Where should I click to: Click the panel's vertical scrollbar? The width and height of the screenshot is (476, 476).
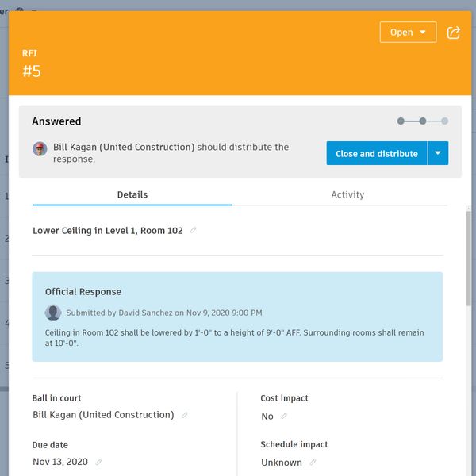pos(469,262)
